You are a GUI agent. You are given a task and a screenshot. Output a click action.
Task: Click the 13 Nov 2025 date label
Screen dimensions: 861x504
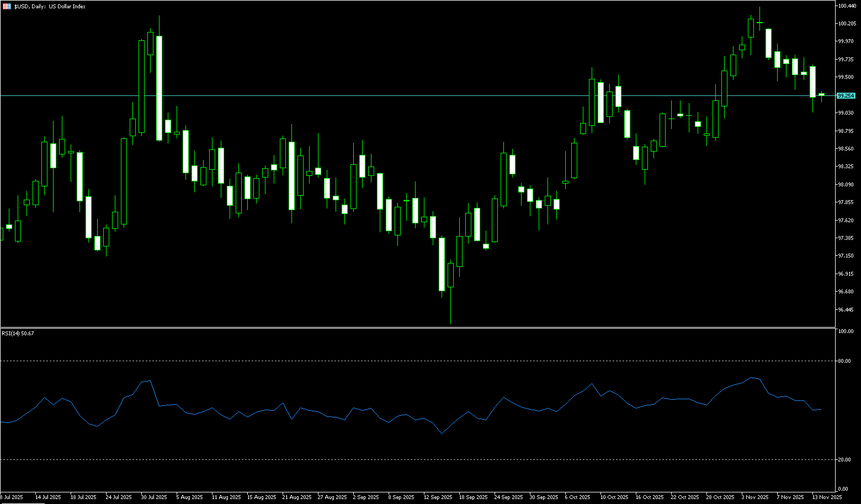[826, 497]
